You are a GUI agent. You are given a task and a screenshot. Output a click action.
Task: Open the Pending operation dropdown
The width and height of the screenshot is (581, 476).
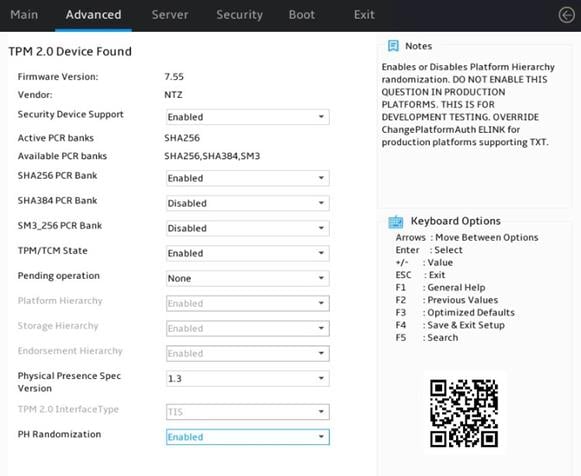(x=248, y=278)
